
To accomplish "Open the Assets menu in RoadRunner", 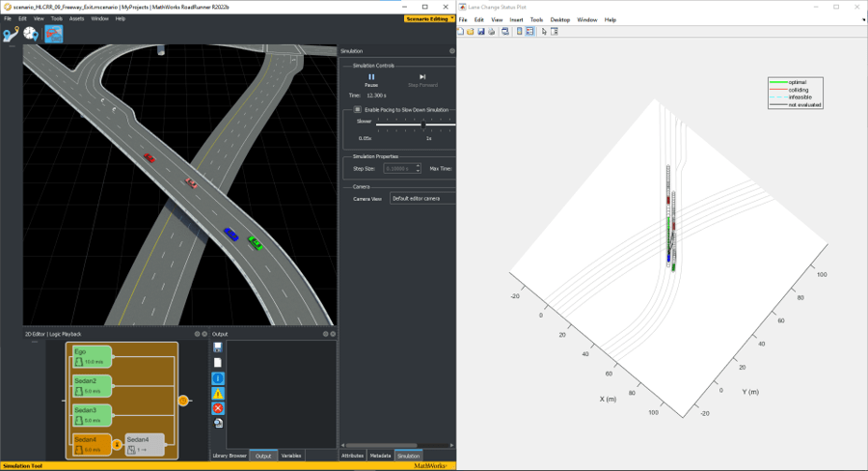I will pyautogui.click(x=76, y=18).
